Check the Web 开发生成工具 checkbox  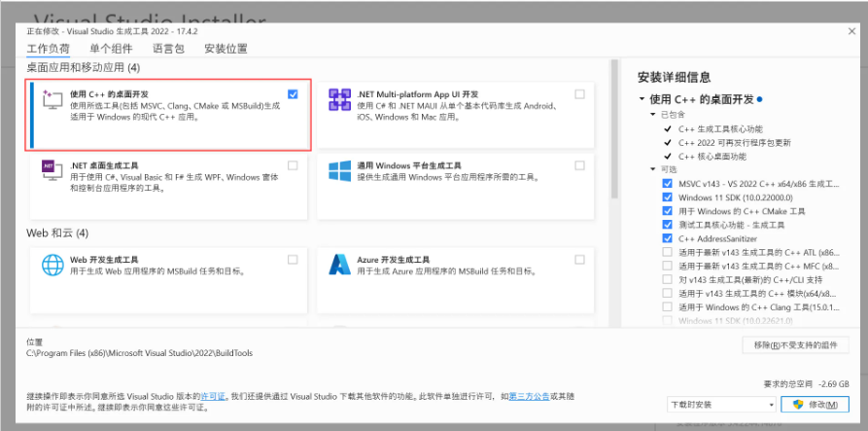tap(293, 259)
